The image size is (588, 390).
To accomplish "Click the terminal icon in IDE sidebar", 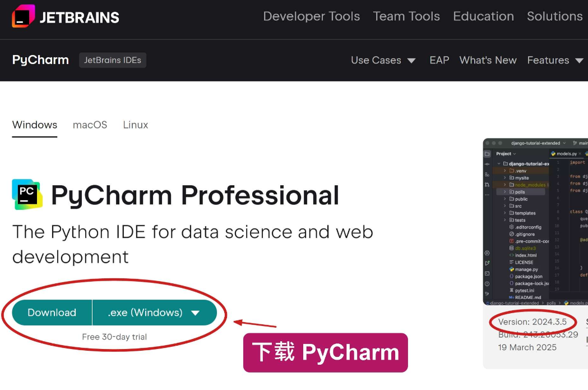I will click(487, 274).
